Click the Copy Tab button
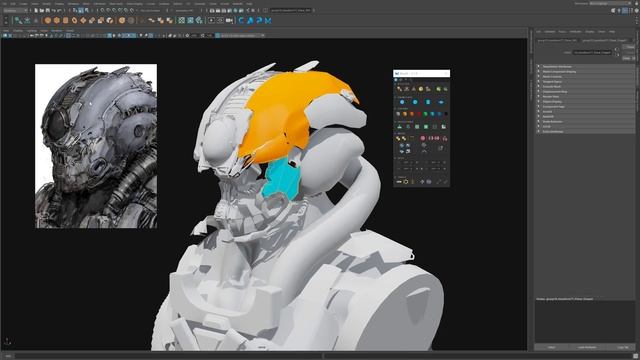The width and height of the screenshot is (640, 360). pyautogui.click(x=623, y=347)
